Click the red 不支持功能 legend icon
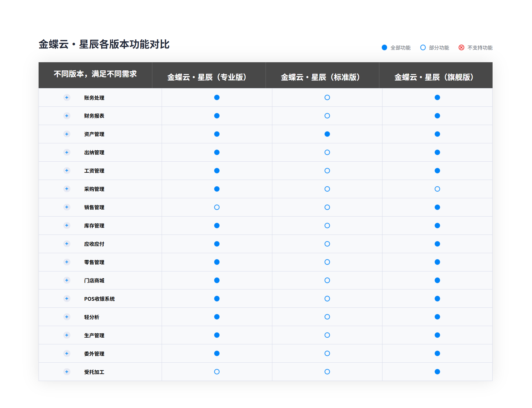The width and height of the screenshot is (532, 408). [461, 48]
